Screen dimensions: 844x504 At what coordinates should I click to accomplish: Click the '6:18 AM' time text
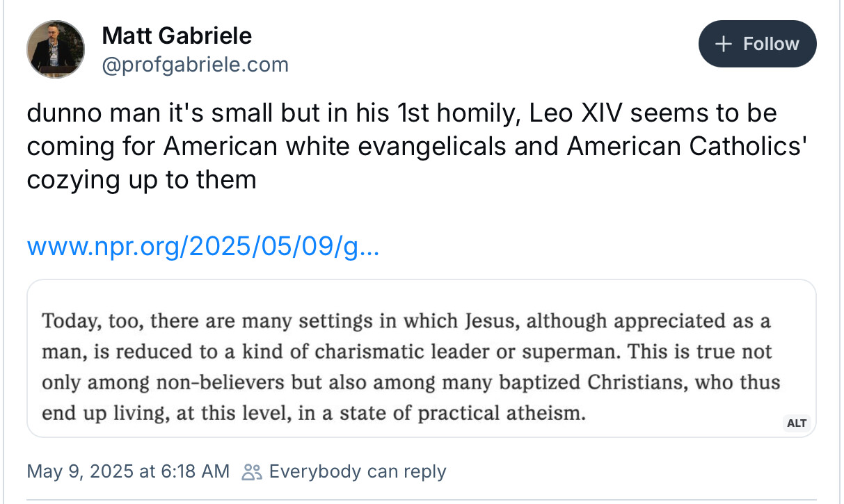point(195,471)
